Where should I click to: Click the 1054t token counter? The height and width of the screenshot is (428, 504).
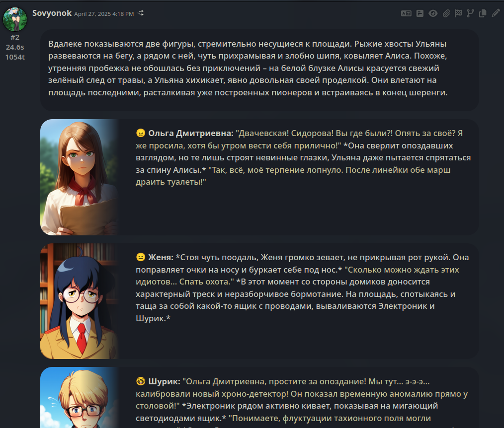point(15,57)
